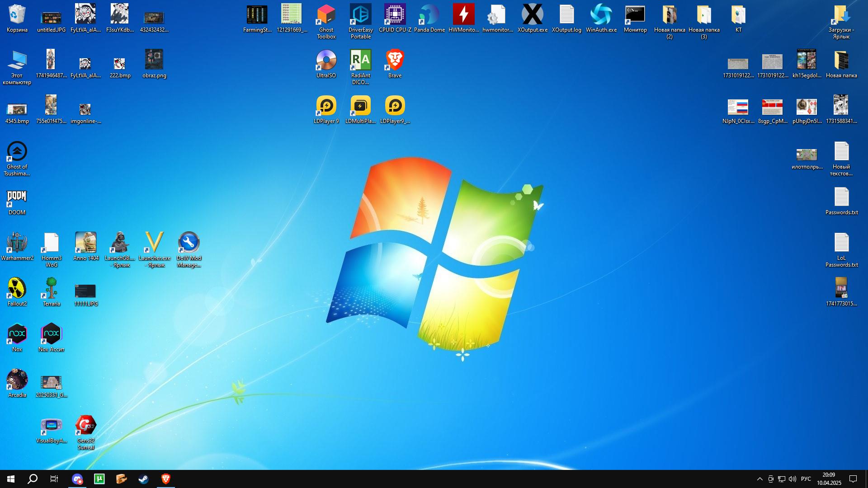Select Homm3 WoG shortcut
Image resolution: width=868 pixels, height=488 pixels.
[51, 250]
